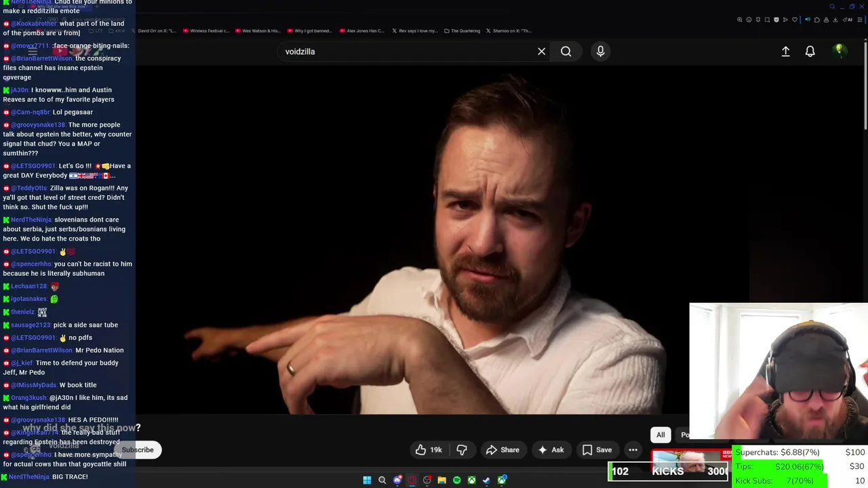The height and width of the screenshot is (488, 868).
Task: Click the browser snapshot selection icon
Action: (767, 20)
